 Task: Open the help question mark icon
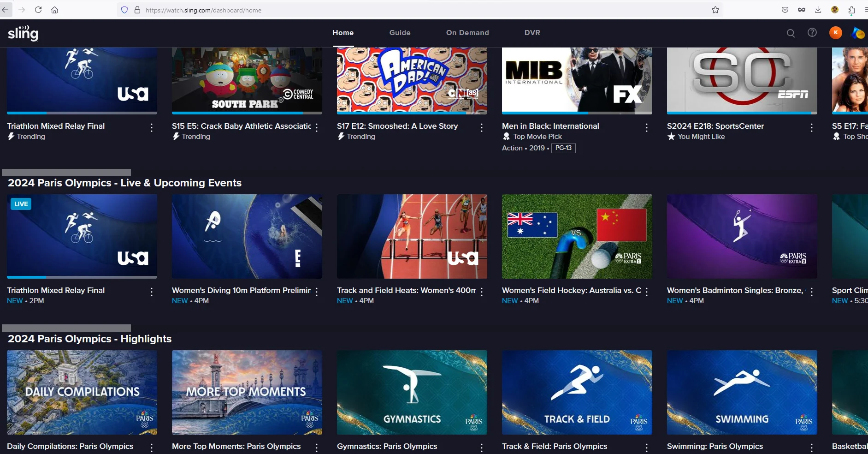click(x=812, y=33)
